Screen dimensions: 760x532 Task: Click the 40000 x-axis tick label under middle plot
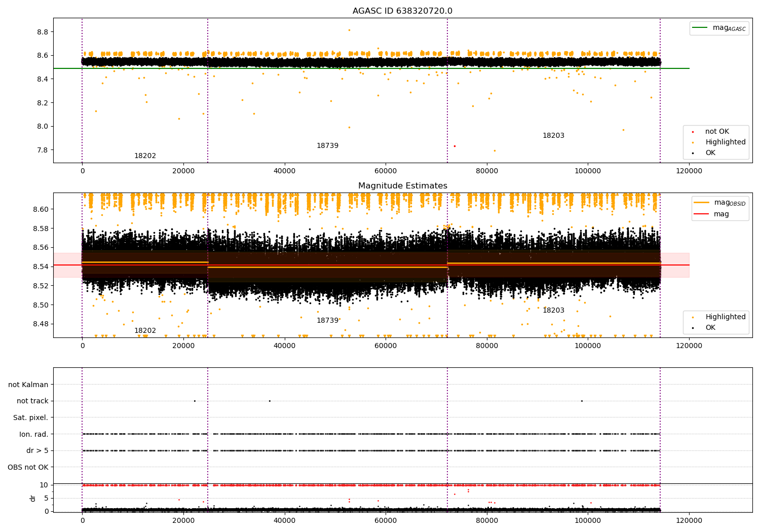click(284, 346)
